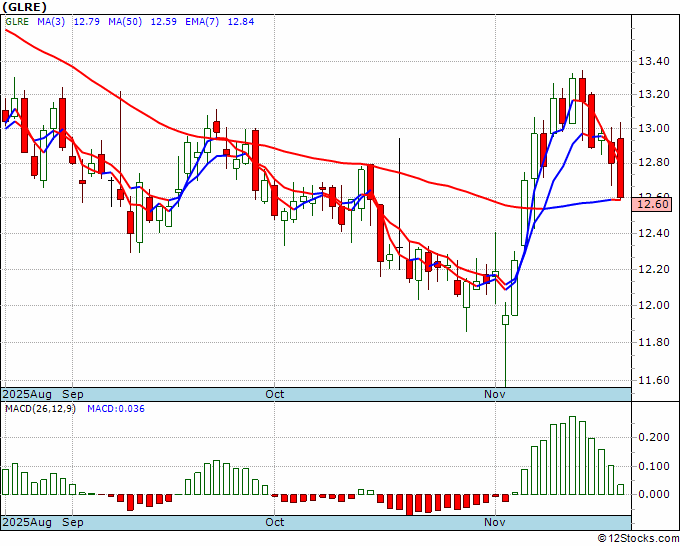This screenshot has width=680, height=546.
Task: Click the Nov marker on MACD timeline
Action: click(495, 522)
